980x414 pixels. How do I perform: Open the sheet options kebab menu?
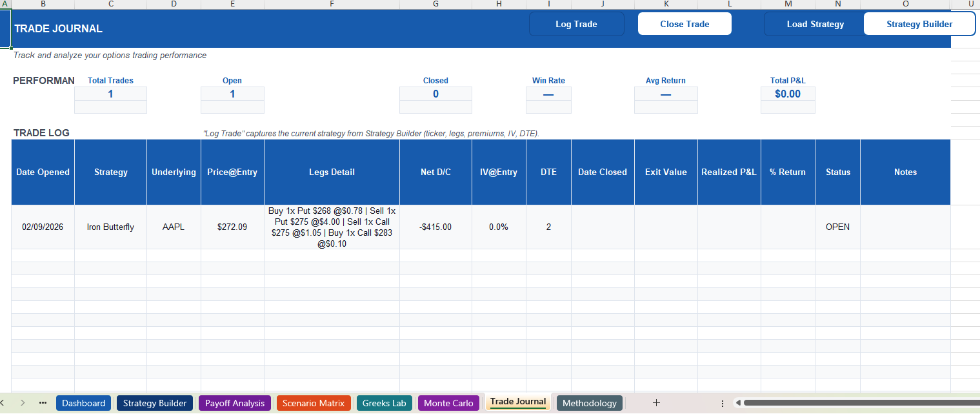point(722,403)
